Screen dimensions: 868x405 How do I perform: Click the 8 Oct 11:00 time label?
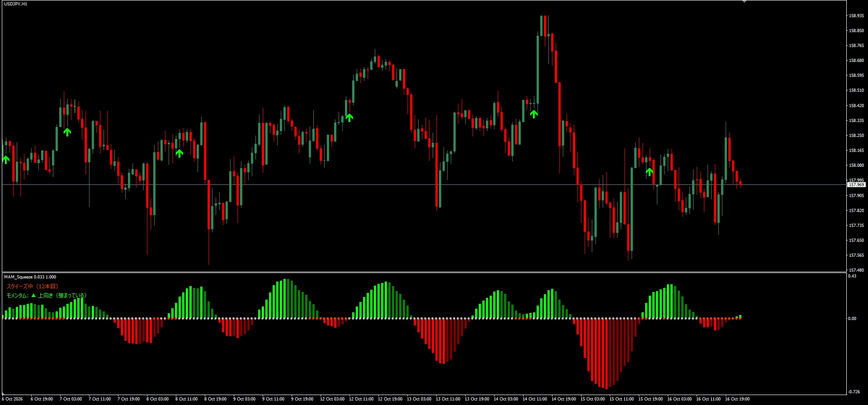click(187, 399)
